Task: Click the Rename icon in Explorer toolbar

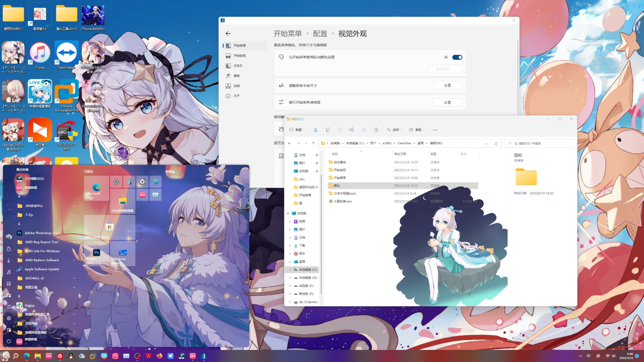Action: (352, 130)
